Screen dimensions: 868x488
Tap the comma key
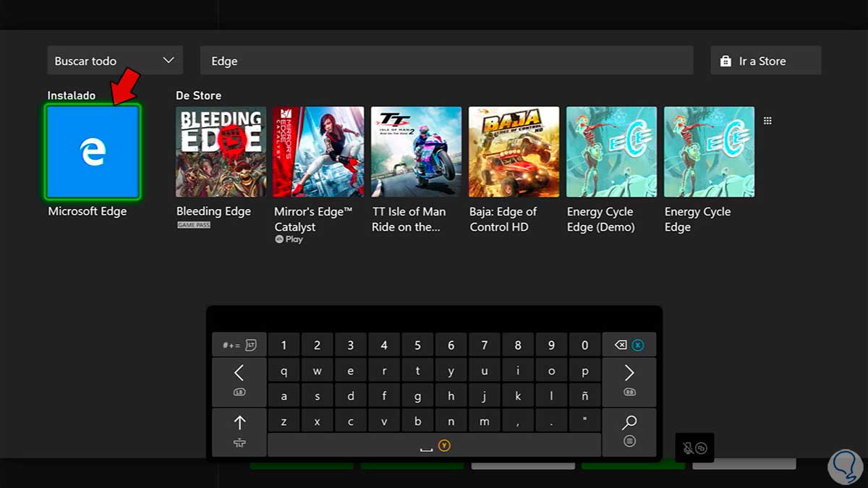(518, 421)
